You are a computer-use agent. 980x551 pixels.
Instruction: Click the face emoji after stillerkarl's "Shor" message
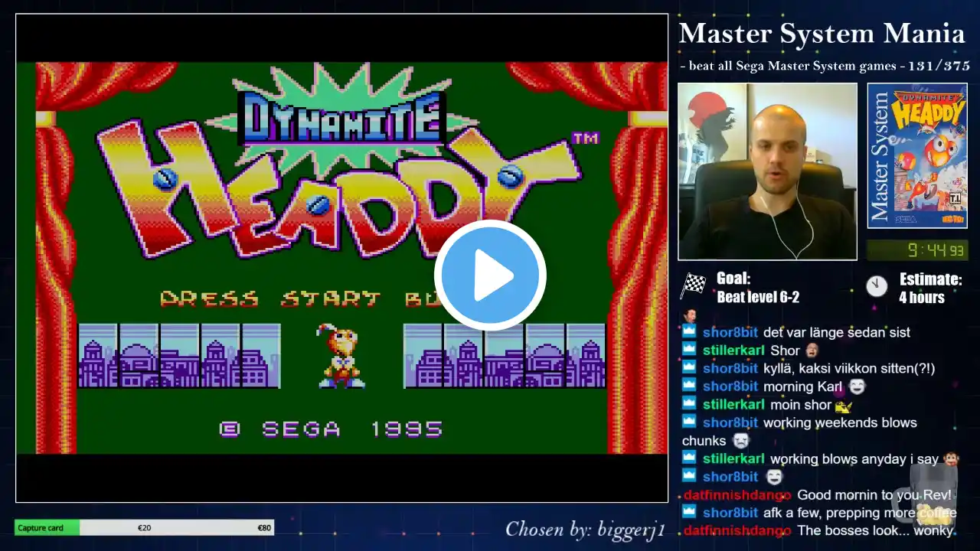click(812, 350)
